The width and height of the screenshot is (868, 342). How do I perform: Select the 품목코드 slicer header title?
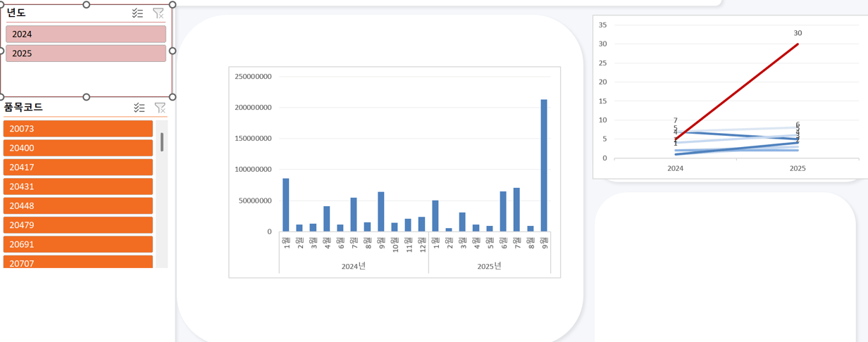coord(23,107)
